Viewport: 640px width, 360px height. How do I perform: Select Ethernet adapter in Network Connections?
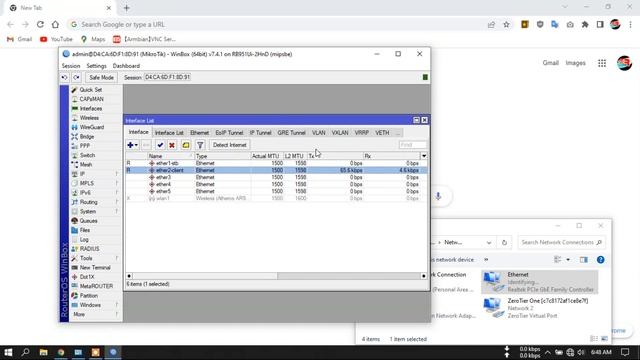tap(539, 282)
